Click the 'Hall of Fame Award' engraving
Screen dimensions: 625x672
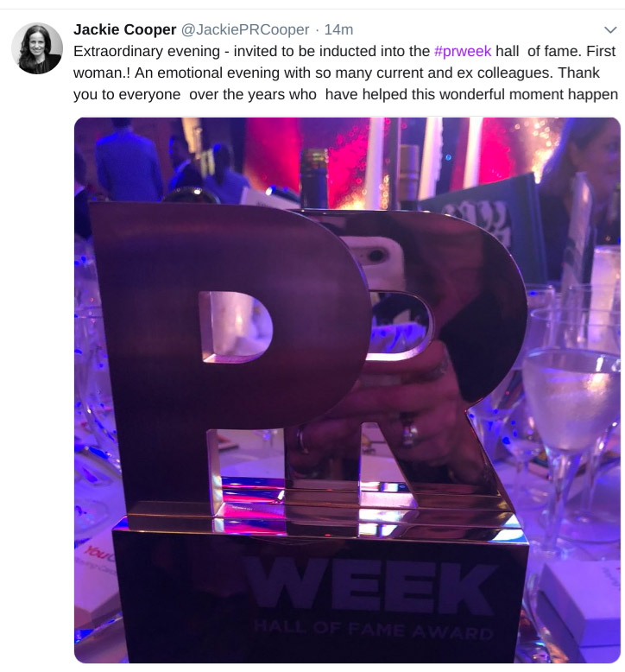374,630
